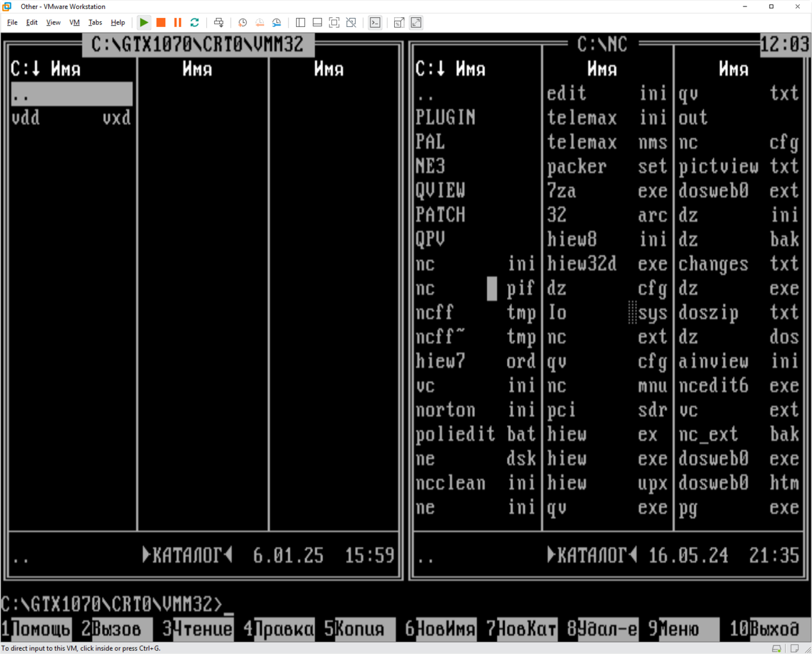Screen dimensions: 812x654
Task: Select the 'changes txt' file
Action: tap(739, 264)
